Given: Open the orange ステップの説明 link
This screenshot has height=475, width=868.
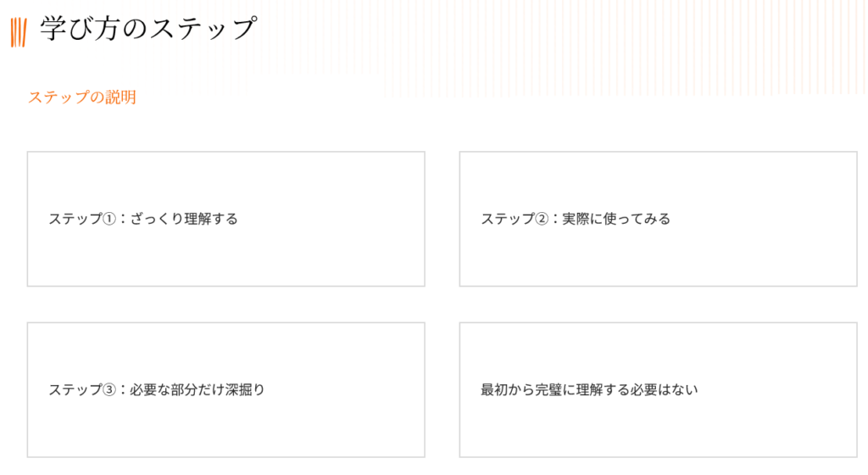Looking at the screenshot, I should tap(82, 98).
